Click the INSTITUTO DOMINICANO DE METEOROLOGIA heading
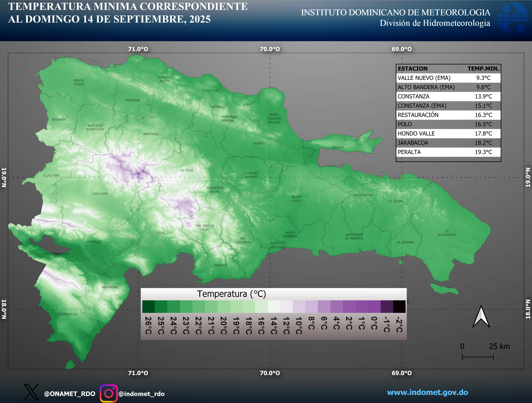532x403 pixels. [395, 12]
